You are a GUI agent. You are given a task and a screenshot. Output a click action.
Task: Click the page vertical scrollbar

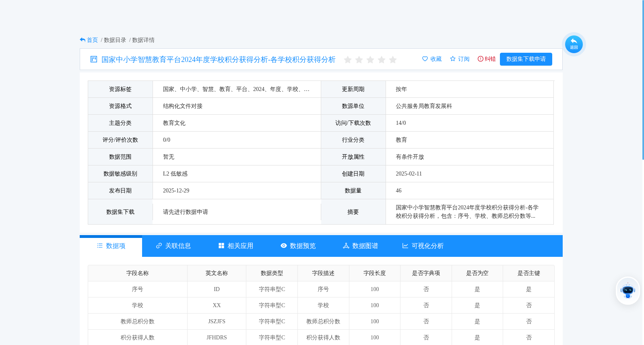[643, 81]
